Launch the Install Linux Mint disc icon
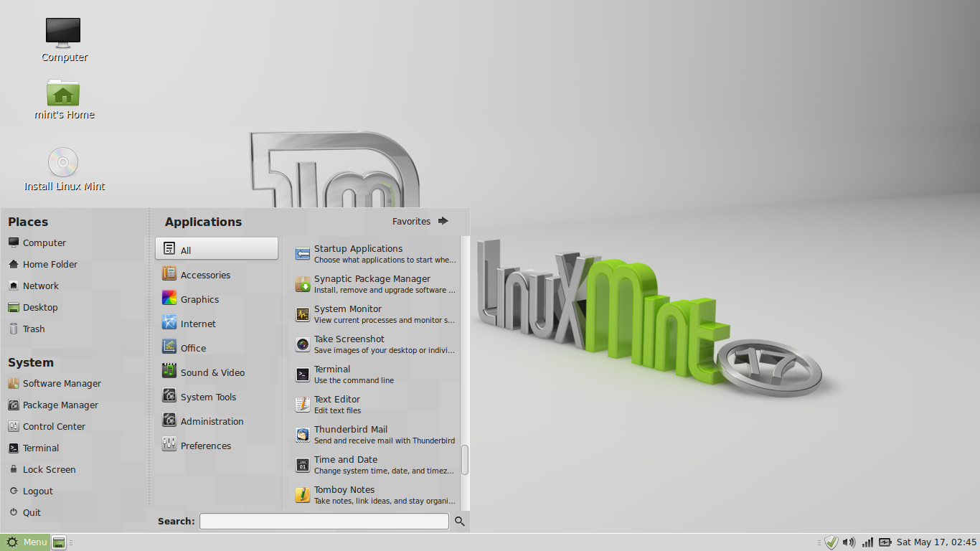The height and width of the screenshot is (551, 980). coord(63,162)
